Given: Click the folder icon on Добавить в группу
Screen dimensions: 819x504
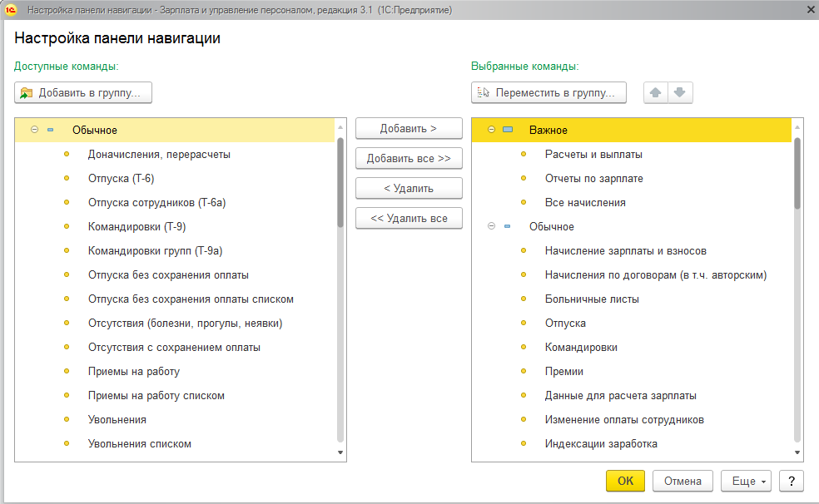Looking at the screenshot, I should pyautogui.click(x=27, y=93).
